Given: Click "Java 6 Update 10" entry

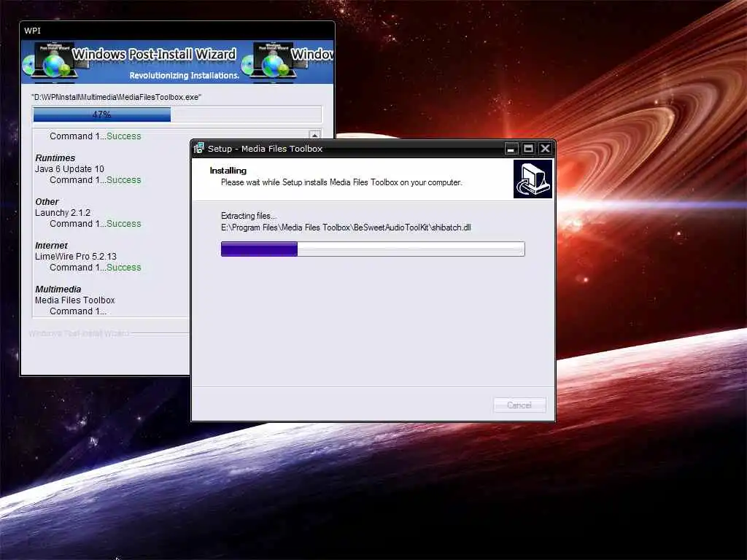Looking at the screenshot, I should click(69, 169).
